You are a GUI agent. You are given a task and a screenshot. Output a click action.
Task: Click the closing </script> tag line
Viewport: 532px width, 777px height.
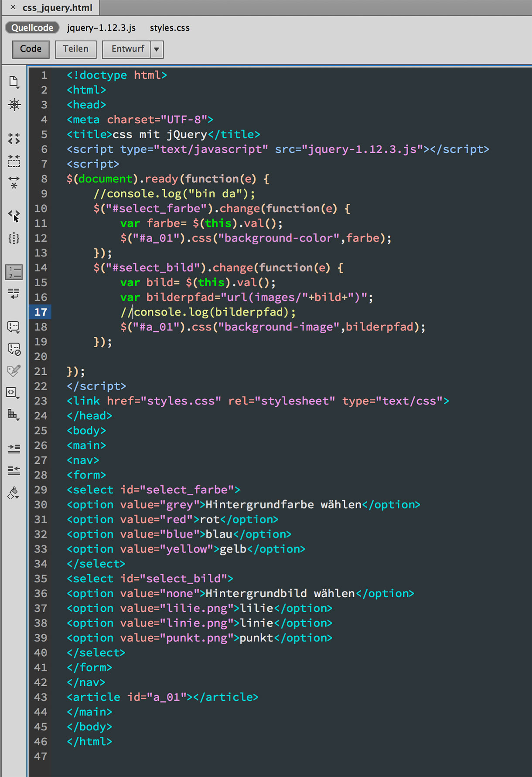point(96,386)
